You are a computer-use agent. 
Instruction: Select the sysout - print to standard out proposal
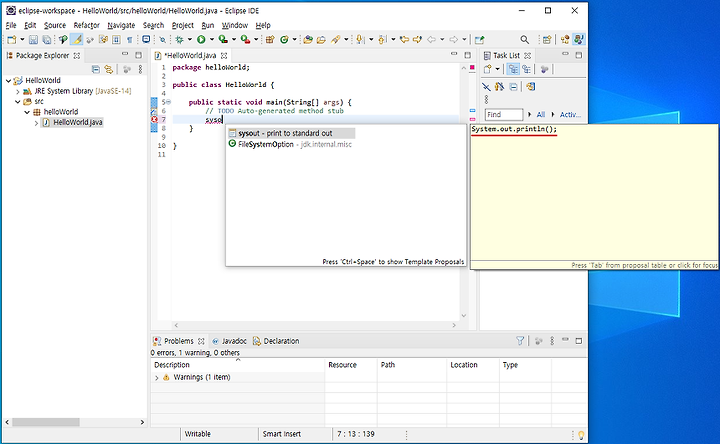pyautogui.click(x=291, y=133)
